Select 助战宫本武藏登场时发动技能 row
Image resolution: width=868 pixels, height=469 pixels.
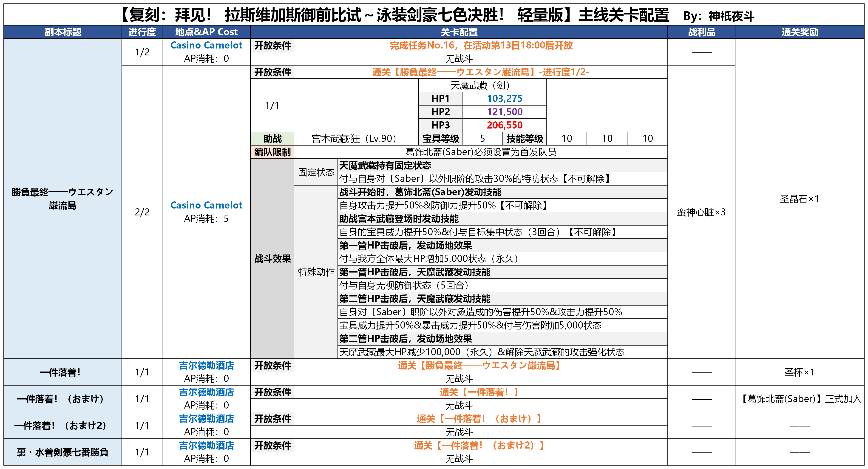pos(503,219)
